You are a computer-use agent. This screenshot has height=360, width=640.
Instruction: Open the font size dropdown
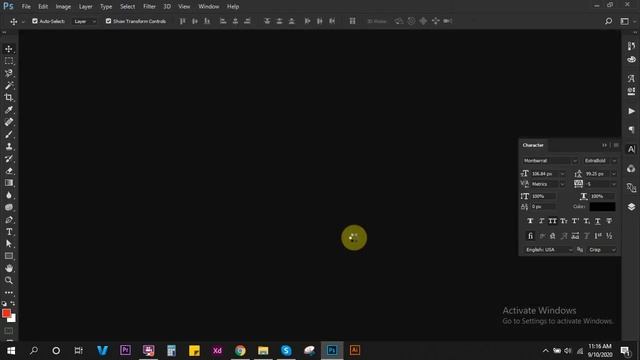[x=562, y=174]
